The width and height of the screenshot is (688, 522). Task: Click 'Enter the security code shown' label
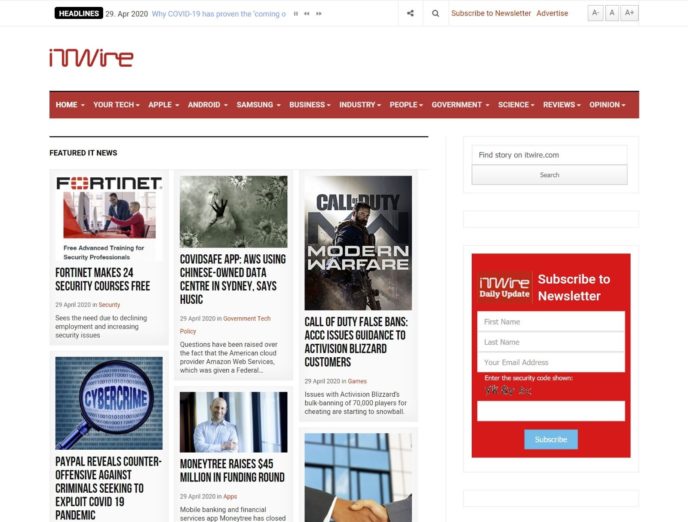(x=528, y=378)
